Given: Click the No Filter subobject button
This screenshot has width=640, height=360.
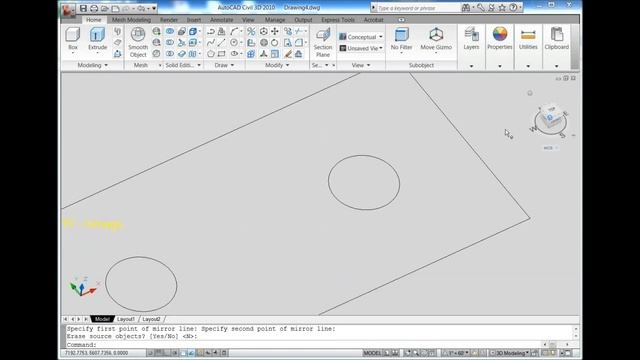Looking at the screenshot, I should pyautogui.click(x=401, y=39).
